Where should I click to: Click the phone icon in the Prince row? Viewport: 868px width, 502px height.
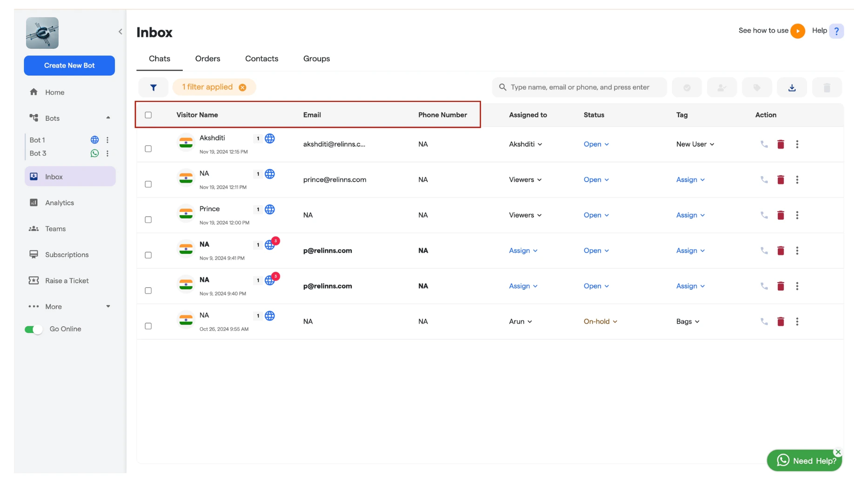coord(764,215)
